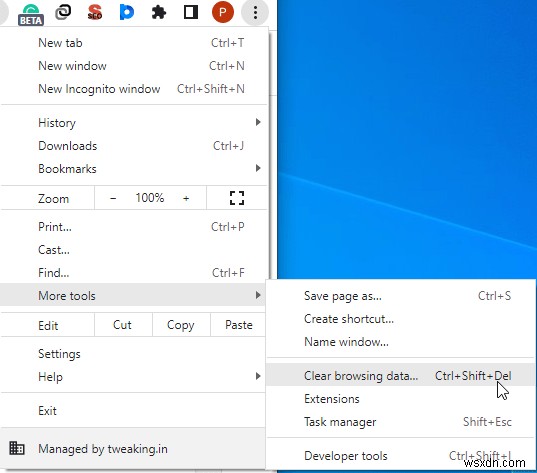
Task: Click the BETA extension icon
Action: point(31,14)
